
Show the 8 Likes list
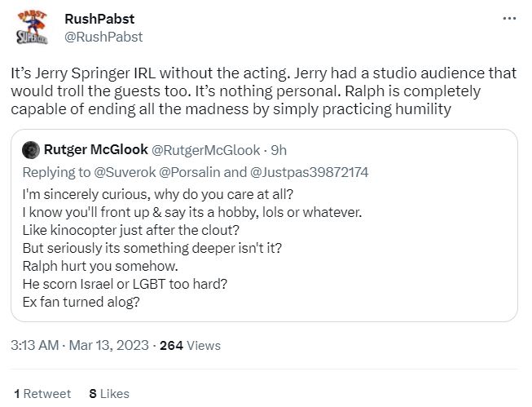pyautogui.click(x=109, y=394)
